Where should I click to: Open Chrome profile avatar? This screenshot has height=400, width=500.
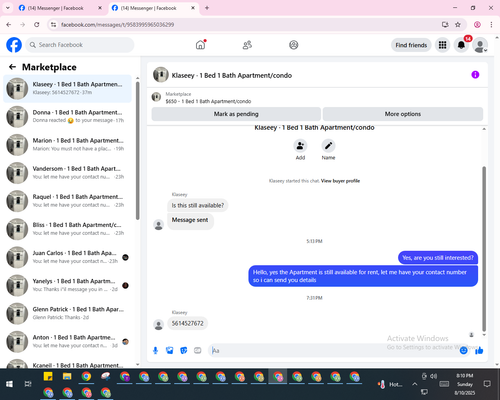477,24
